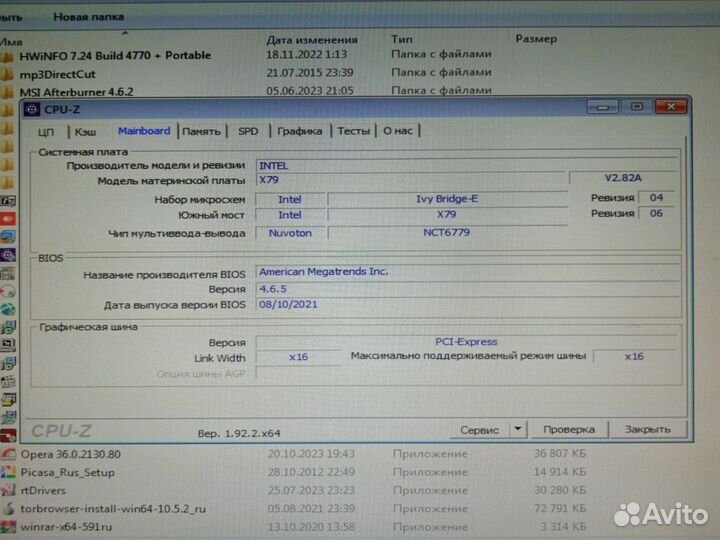Select the mp3DirectCut folder icon
Screen dimensions: 720x540
(9, 74)
